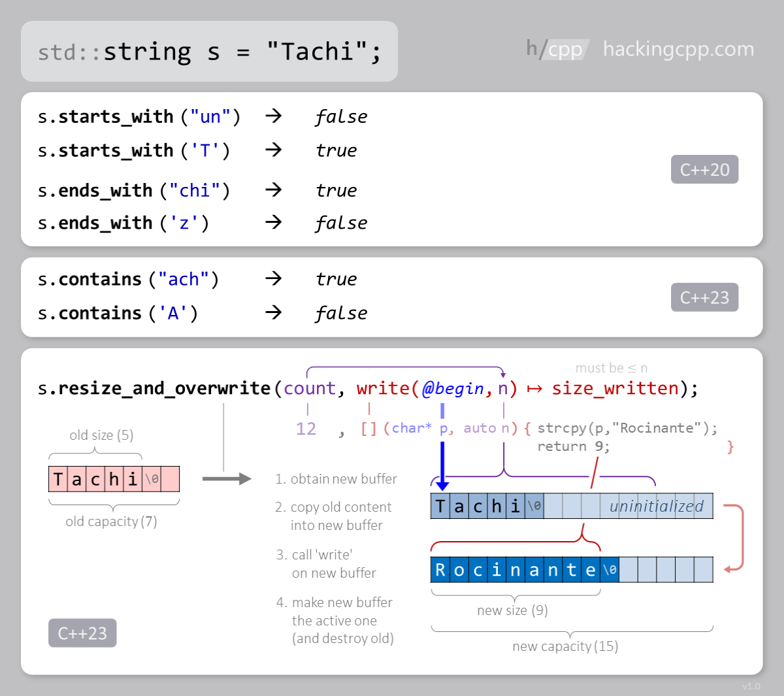This screenshot has height=696, width=784.
Task: Click the blue down arrow to buffer start
Action: pos(442,465)
